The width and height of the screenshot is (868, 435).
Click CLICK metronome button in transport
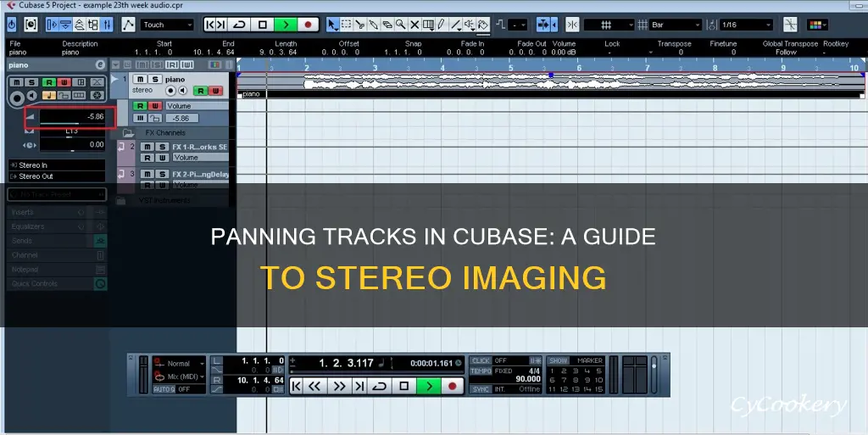point(481,360)
